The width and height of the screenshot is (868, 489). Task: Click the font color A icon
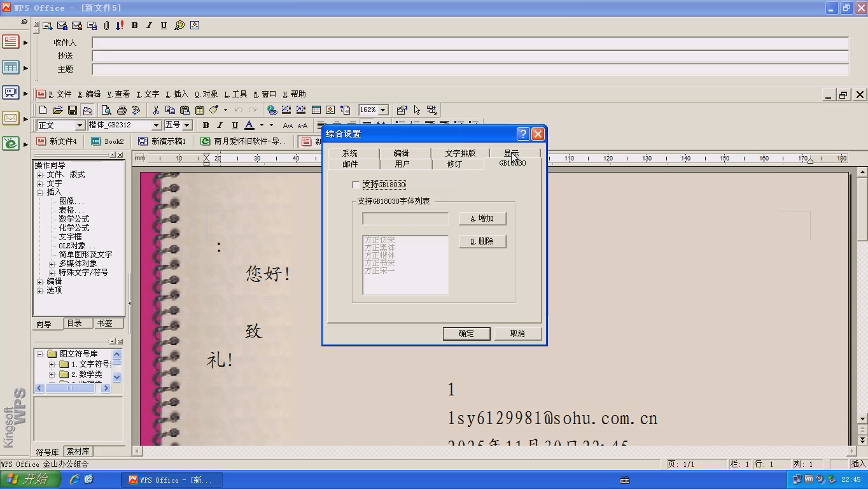coord(249,125)
